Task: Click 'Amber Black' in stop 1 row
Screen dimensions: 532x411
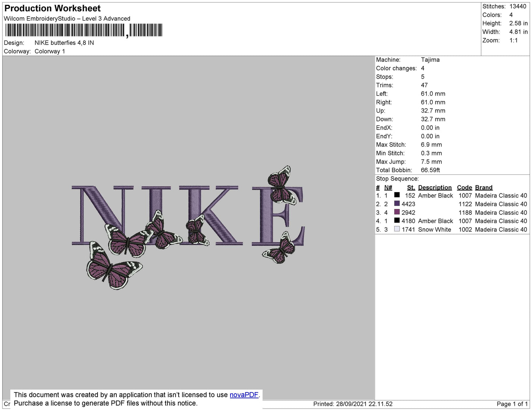Action: 436,196
